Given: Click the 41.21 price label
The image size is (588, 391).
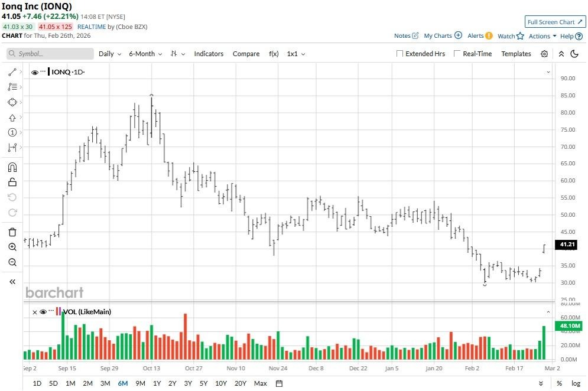Looking at the screenshot, I should (566, 245).
